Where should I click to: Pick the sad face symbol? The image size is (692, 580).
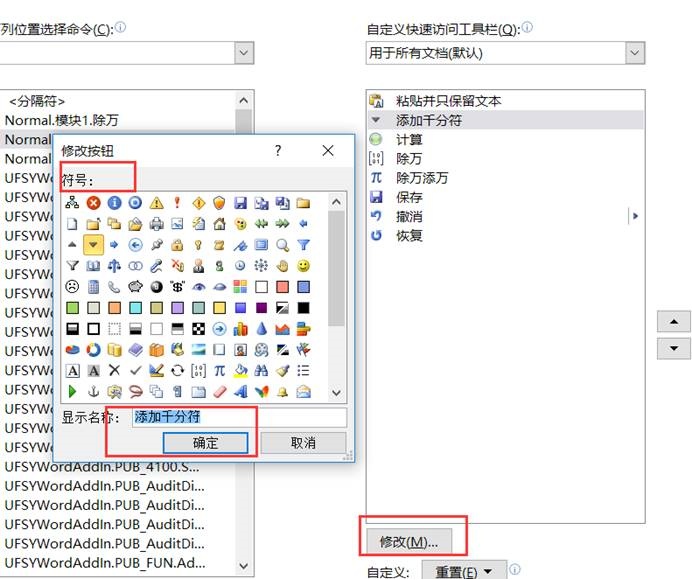click(x=72, y=287)
